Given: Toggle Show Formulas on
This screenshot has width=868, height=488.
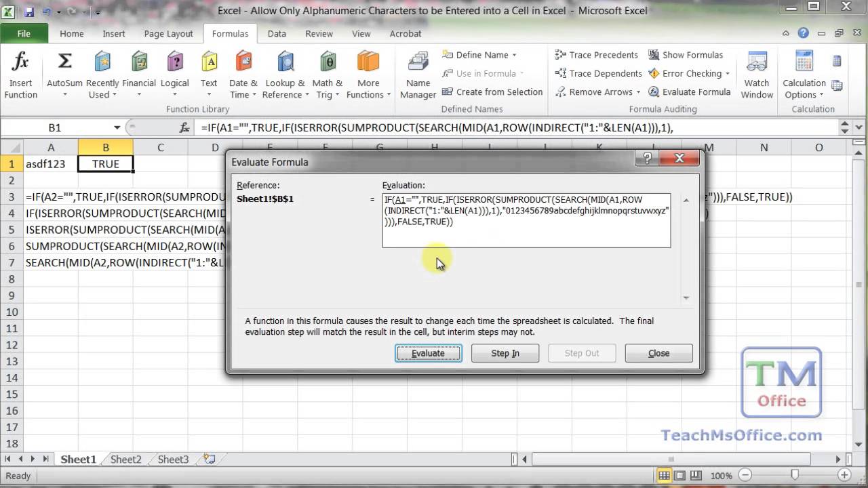Looking at the screenshot, I should [x=686, y=55].
